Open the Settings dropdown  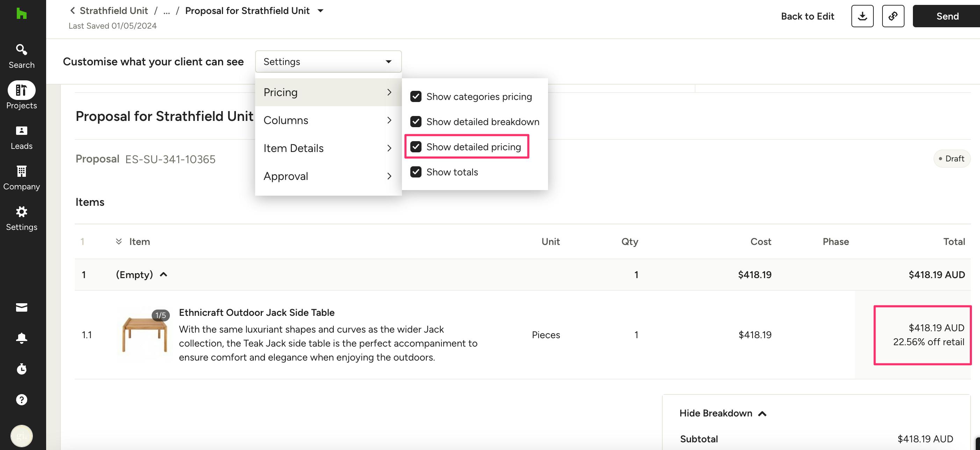click(x=328, y=61)
